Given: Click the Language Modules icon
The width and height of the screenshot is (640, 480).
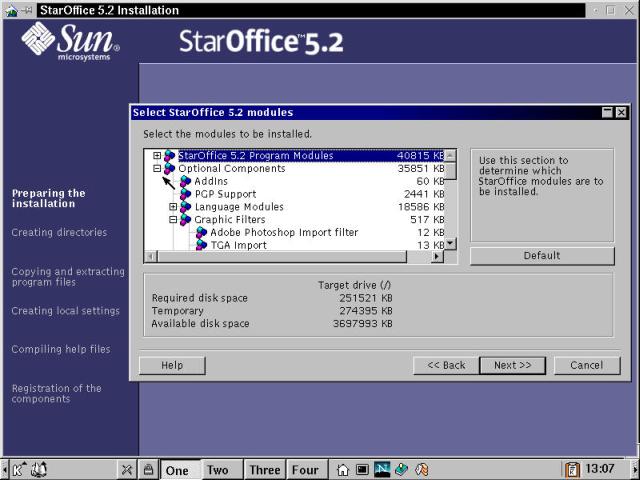Looking at the screenshot, I should pyautogui.click(x=185, y=207).
